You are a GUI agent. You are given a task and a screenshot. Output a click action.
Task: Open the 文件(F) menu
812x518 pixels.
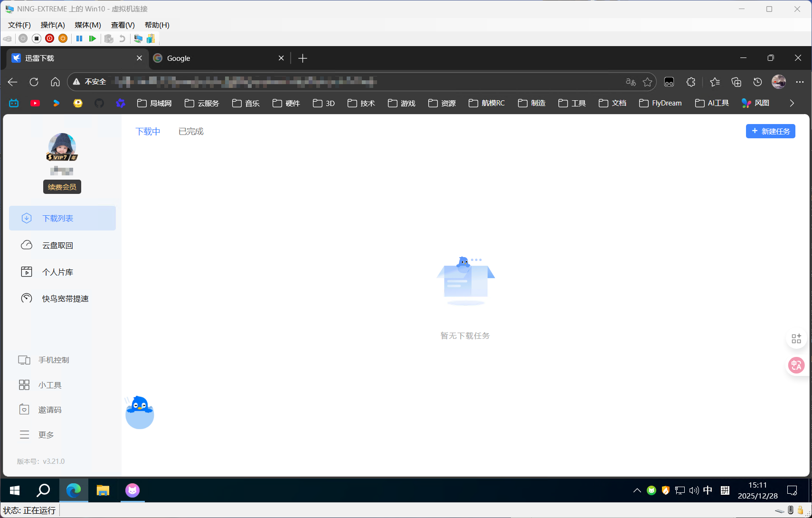coord(19,25)
